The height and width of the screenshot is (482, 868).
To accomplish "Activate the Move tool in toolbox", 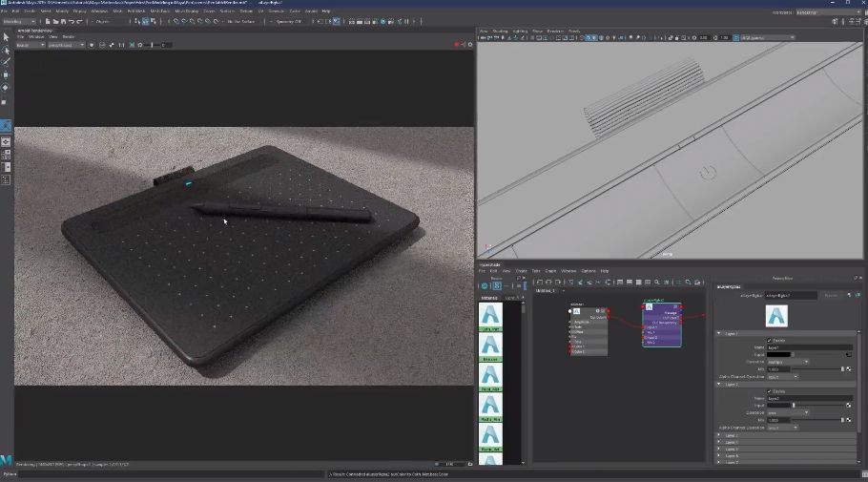I will 6,74.
